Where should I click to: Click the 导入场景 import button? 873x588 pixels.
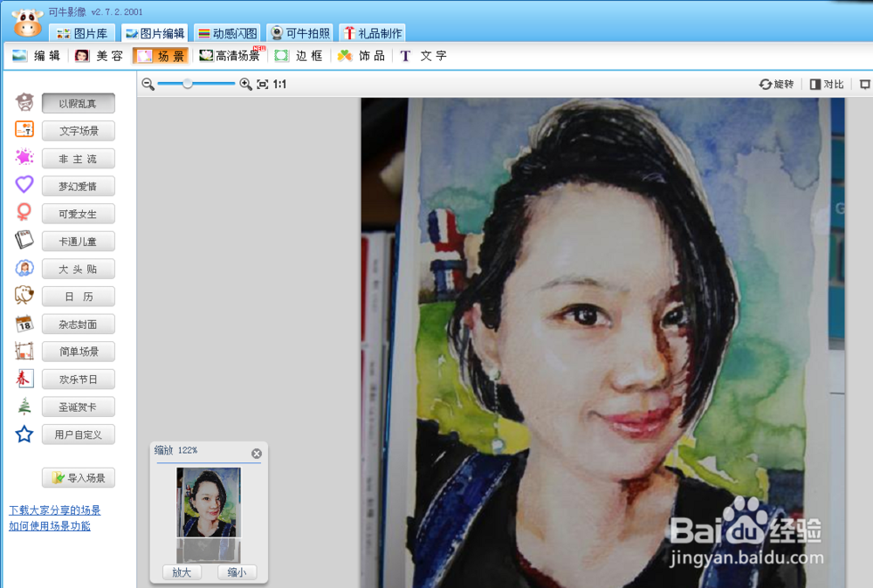pos(79,478)
